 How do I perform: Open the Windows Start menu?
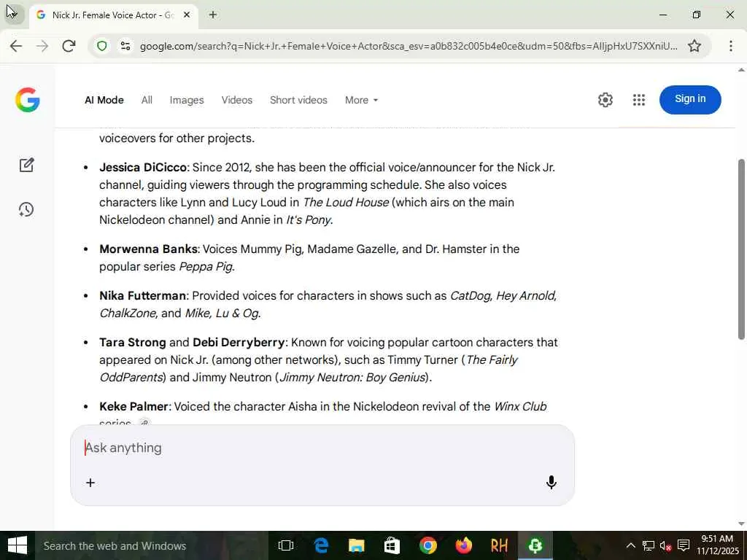click(x=18, y=545)
